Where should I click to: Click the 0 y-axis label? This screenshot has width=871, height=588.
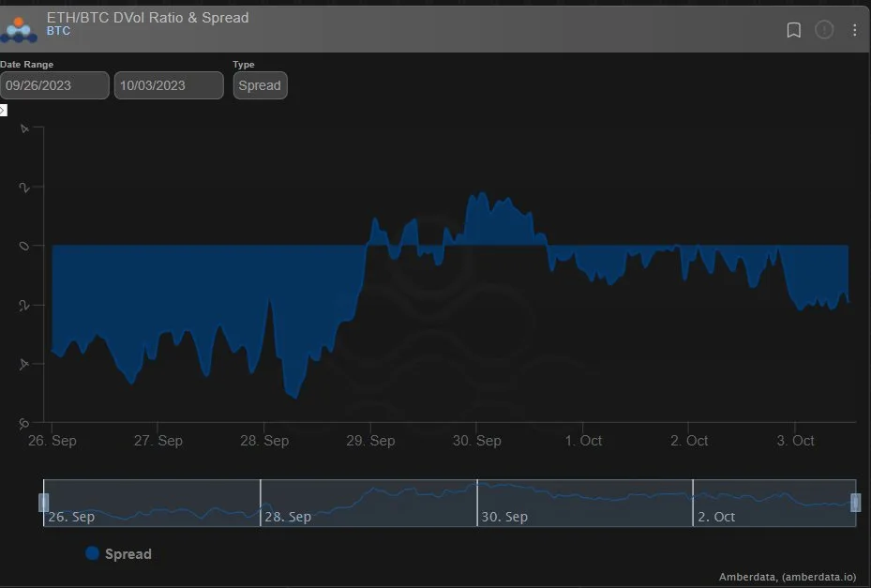[x=23, y=246]
